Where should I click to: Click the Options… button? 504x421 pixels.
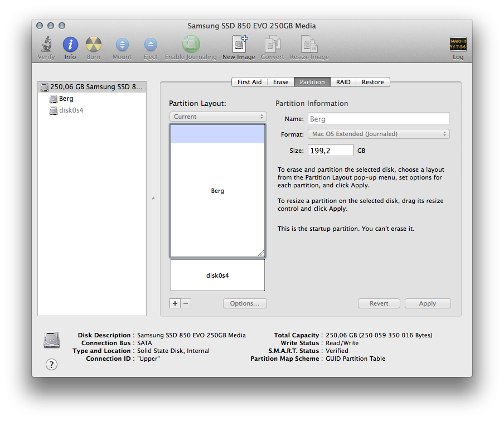click(x=245, y=303)
